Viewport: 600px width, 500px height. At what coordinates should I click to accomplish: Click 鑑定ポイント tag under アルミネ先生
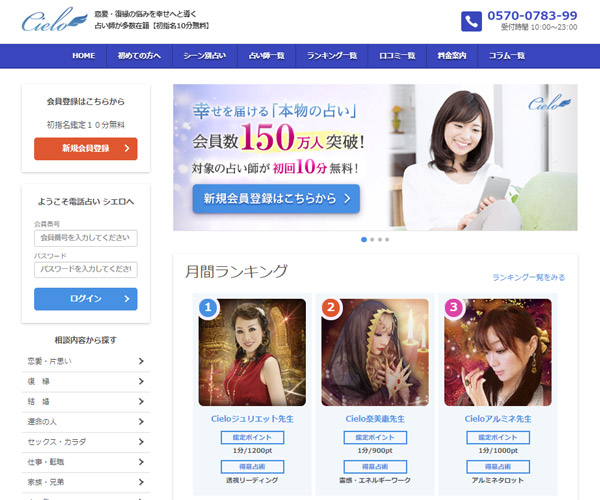pyautogui.click(x=498, y=437)
